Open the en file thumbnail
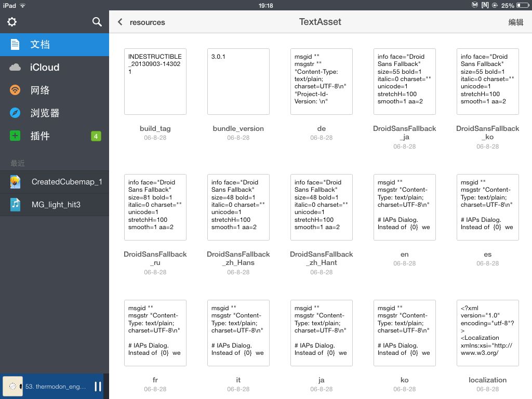The image size is (532, 399). pos(404,207)
